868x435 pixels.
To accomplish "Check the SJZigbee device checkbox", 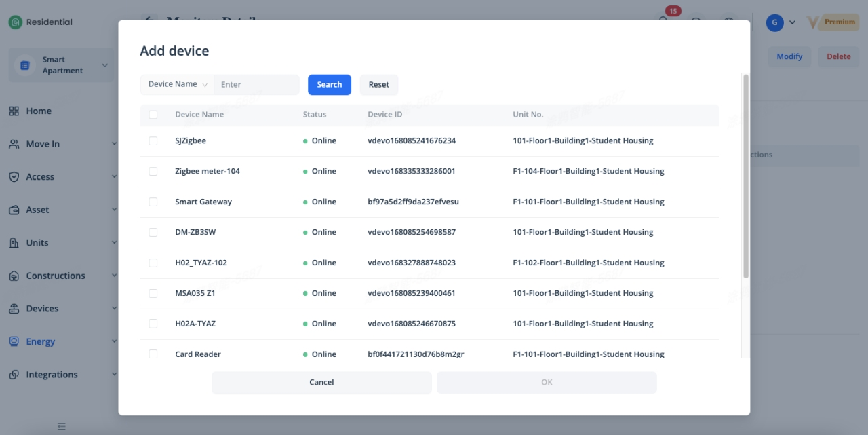I will pyautogui.click(x=153, y=141).
